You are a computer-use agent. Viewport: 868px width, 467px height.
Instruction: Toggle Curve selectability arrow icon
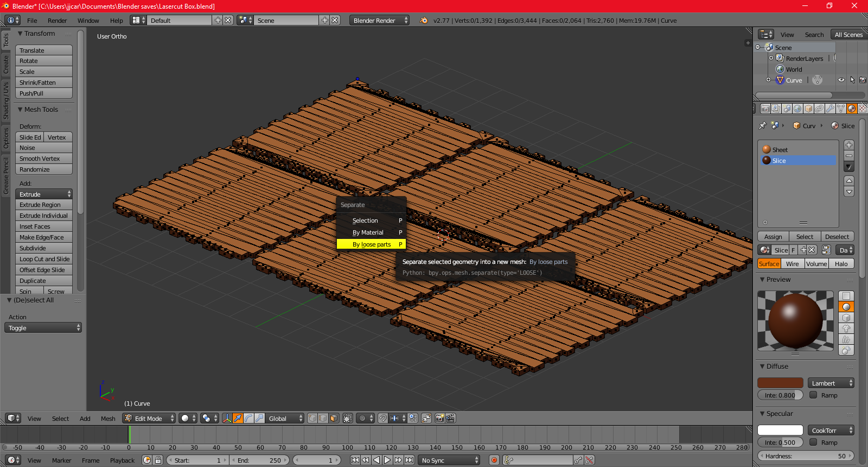pyautogui.click(x=852, y=80)
